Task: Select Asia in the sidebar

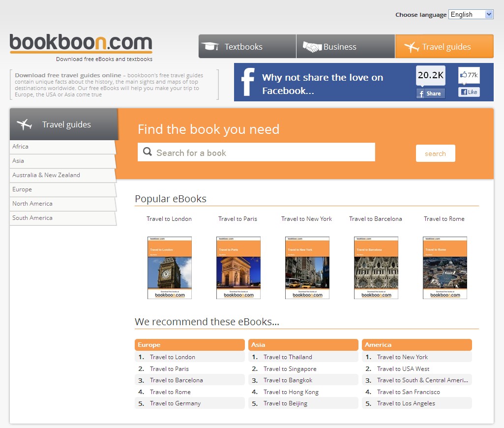Action: click(x=62, y=161)
